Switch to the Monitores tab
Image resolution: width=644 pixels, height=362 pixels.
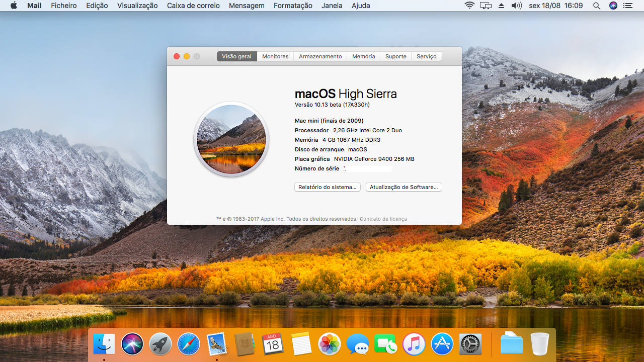point(275,56)
